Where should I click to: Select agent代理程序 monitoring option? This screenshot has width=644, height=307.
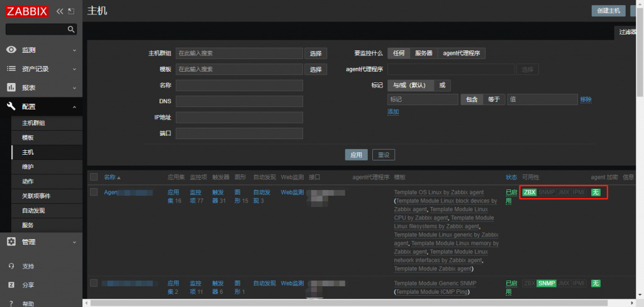[461, 53]
